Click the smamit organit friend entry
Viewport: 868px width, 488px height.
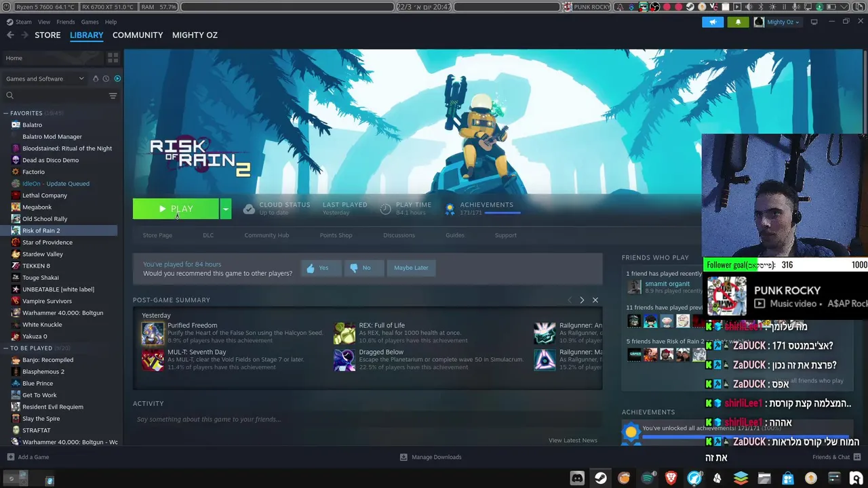(x=664, y=287)
